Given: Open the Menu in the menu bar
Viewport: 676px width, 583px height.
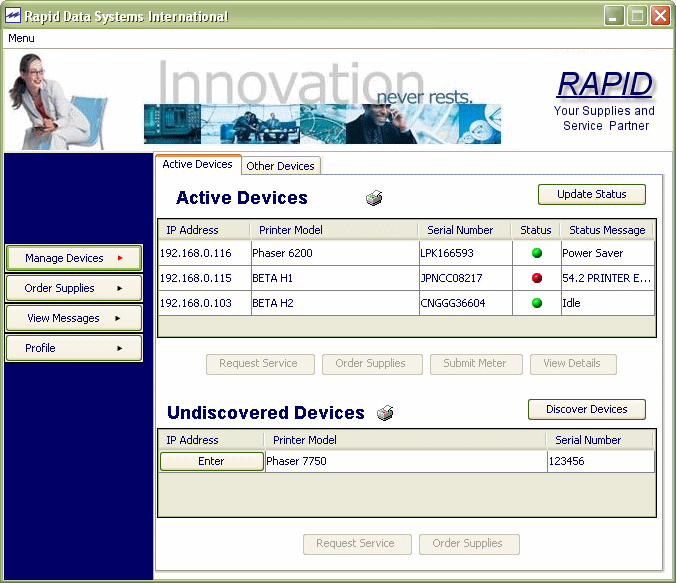Looking at the screenshot, I should tap(21, 38).
